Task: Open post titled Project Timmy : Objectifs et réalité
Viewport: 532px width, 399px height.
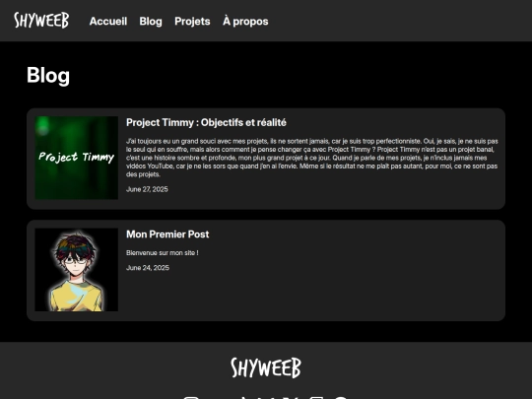Action: click(x=206, y=122)
